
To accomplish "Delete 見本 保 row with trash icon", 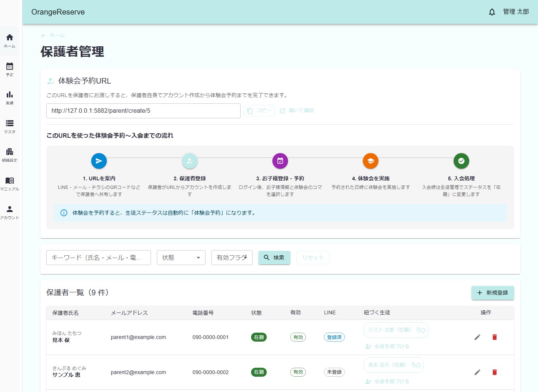I will click(x=495, y=337).
